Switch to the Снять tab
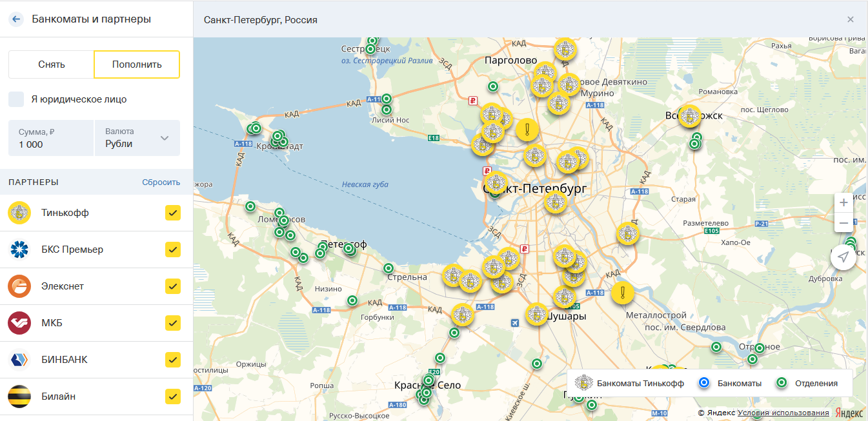 pos(51,64)
